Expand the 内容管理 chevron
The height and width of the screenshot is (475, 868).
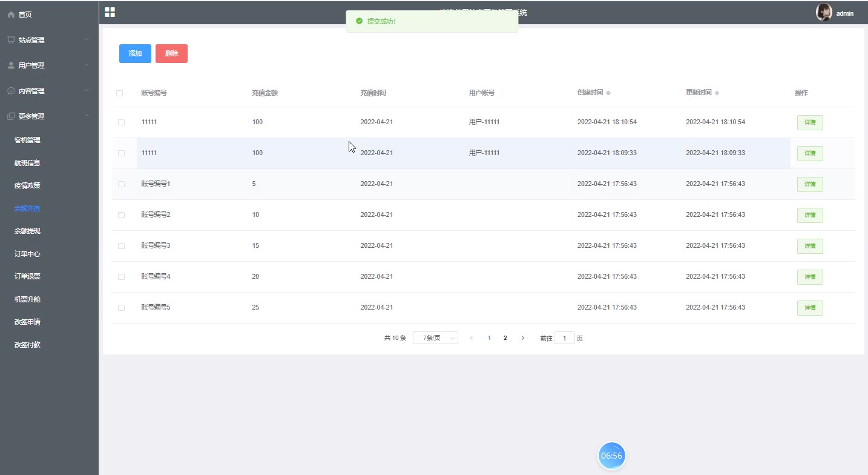click(87, 91)
